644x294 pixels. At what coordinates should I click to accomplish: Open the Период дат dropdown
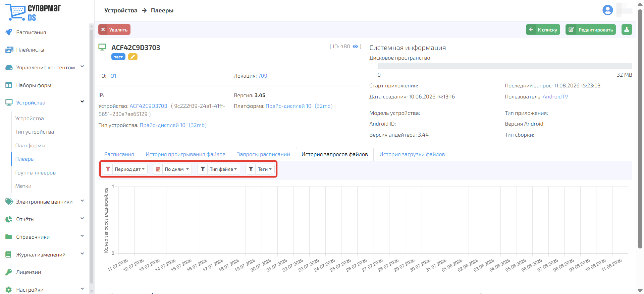point(130,169)
